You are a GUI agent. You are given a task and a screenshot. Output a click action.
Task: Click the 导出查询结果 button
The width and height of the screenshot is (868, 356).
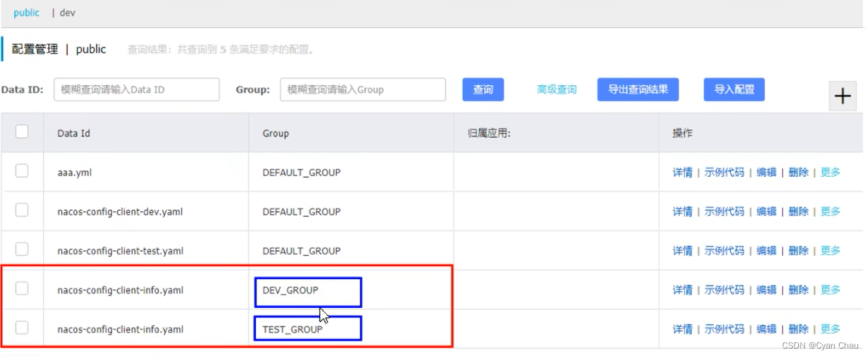[x=638, y=90]
